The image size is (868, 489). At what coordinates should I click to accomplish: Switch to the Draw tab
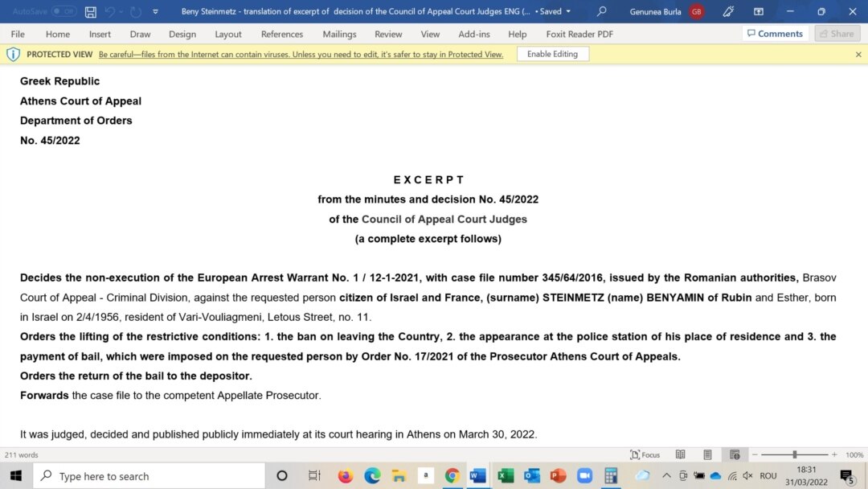click(140, 34)
